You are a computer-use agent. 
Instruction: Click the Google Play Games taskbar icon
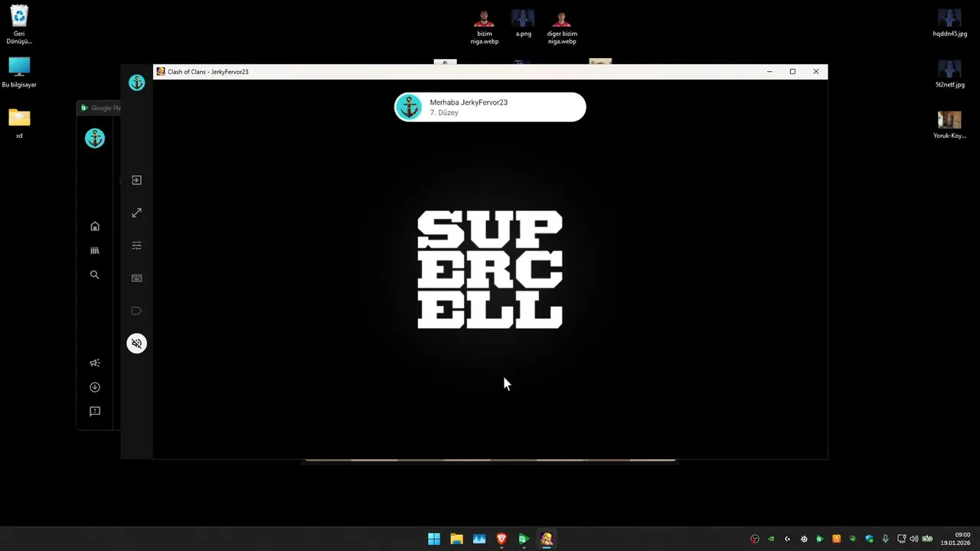tap(524, 539)
